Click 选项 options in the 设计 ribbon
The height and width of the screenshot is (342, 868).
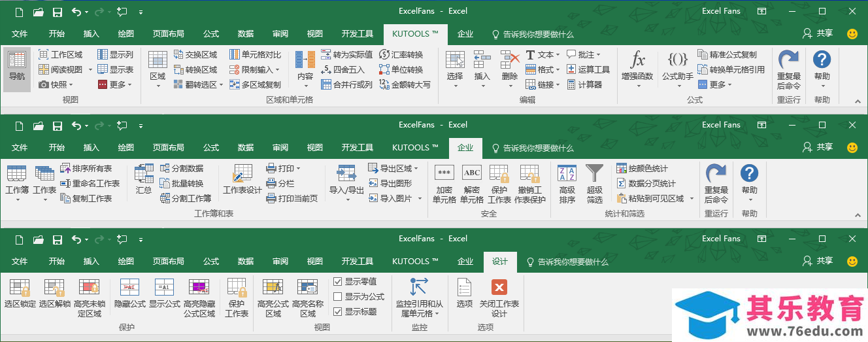pyautogui.click(x=465, y=292)
